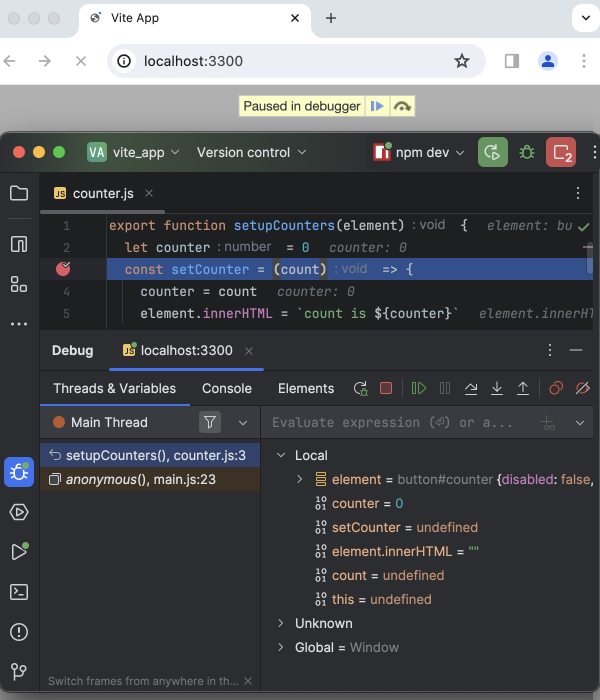Switch to the Console tab
Screen dimensions: 600x700
226,388
